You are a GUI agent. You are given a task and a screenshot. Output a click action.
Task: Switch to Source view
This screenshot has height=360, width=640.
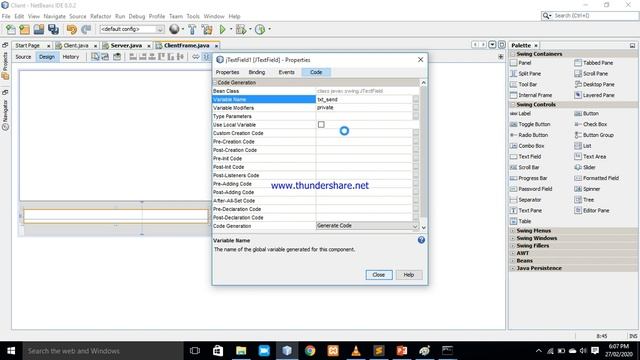(x=23, y=57)
